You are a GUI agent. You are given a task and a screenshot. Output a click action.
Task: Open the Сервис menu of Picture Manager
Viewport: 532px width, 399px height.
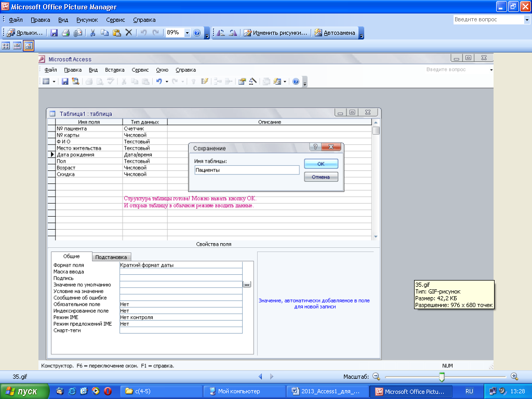pos(115,20)
